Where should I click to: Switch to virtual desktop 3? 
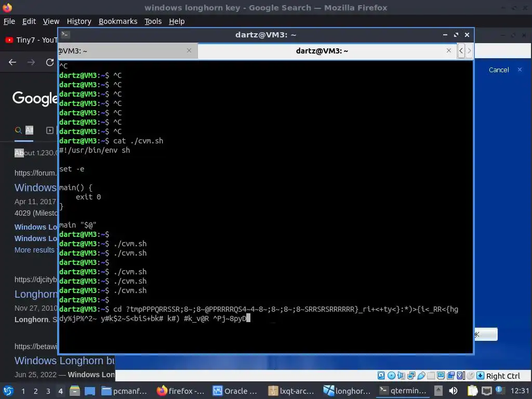pos(48,391)
